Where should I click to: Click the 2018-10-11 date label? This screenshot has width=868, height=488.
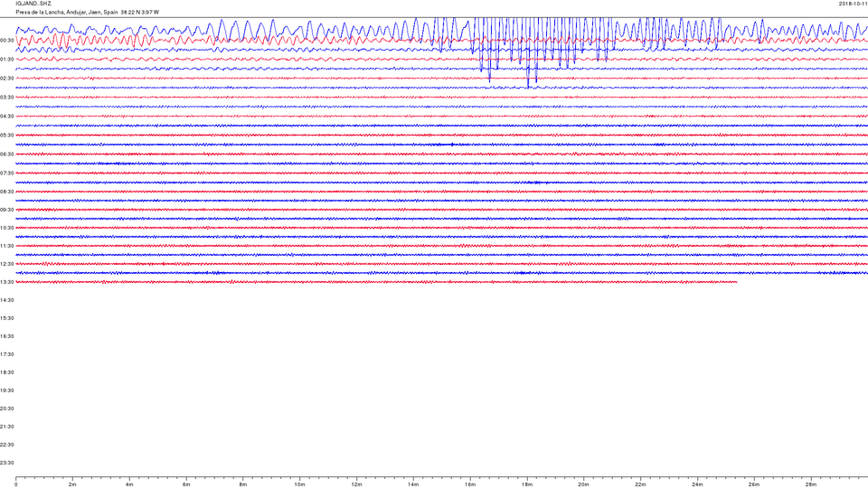[x=853, y=4]
